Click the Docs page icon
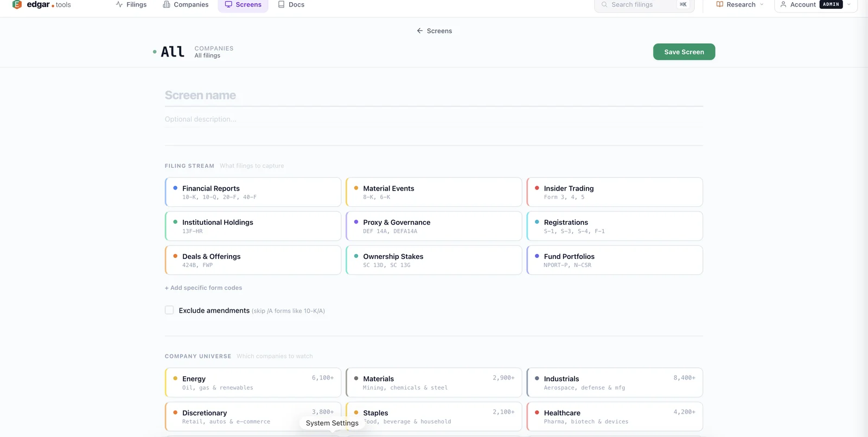Image resolution: width=868 pixels, height=437 pixels. click(281, 4)
